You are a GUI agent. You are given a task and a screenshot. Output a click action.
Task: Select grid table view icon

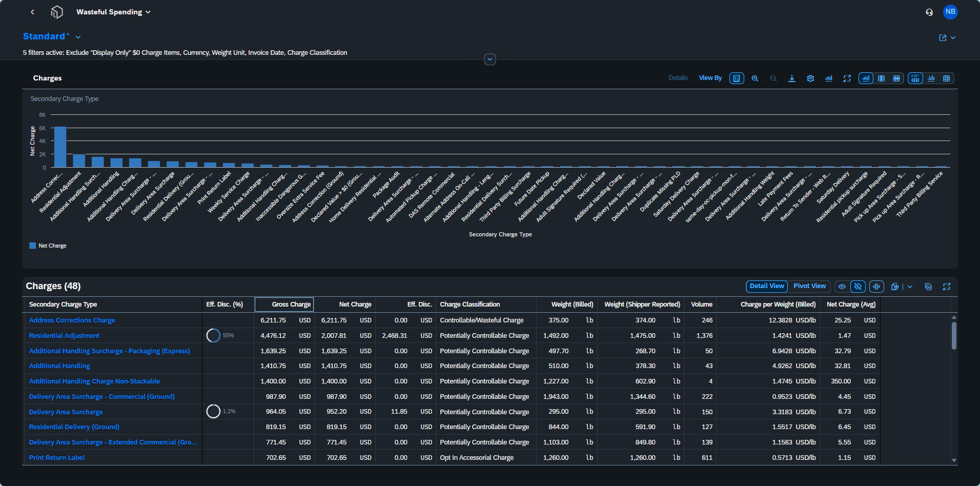947,78
